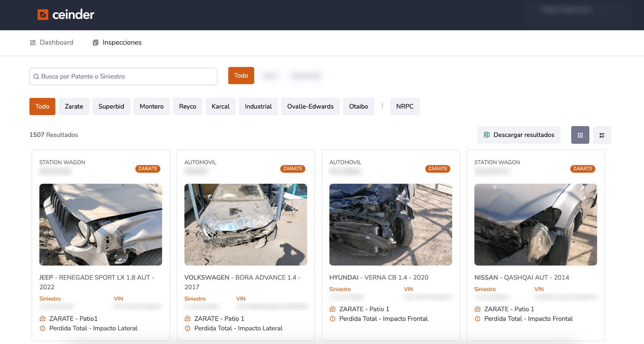Click alert icon on Hyundai Verna card
This screenshot has height=344, width=644.
click(332, 319)
